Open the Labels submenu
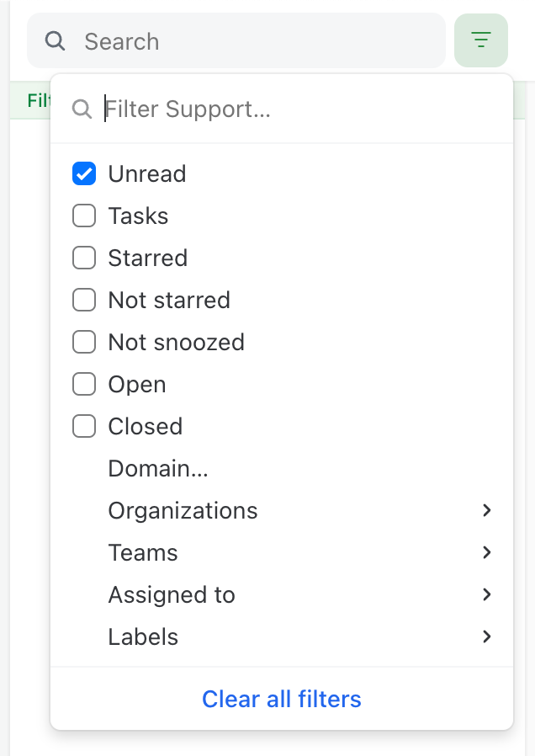Viewport: 535px width, 756px height. click(x=486, y=636)
